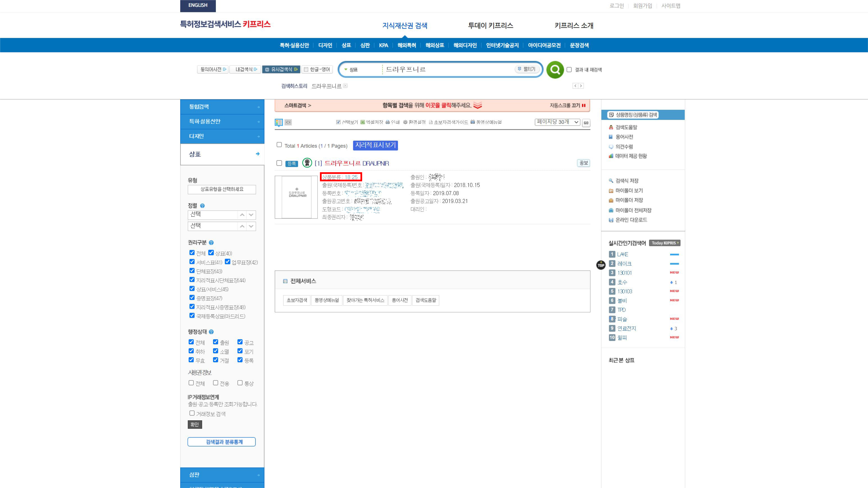Go to 문장검색 in the blue nav bar
The image size is (868, 488).
pyautogui.click(x=579, y=46)
